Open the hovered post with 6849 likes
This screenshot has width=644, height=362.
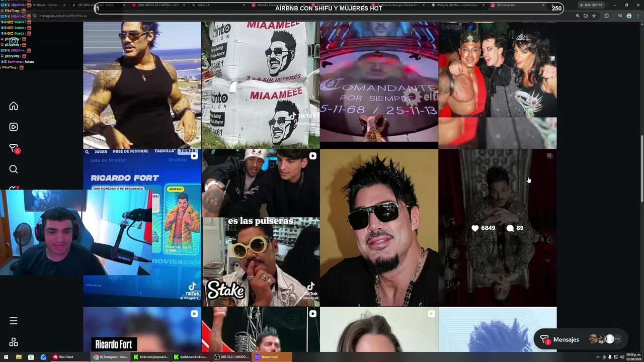click(498, 228)
